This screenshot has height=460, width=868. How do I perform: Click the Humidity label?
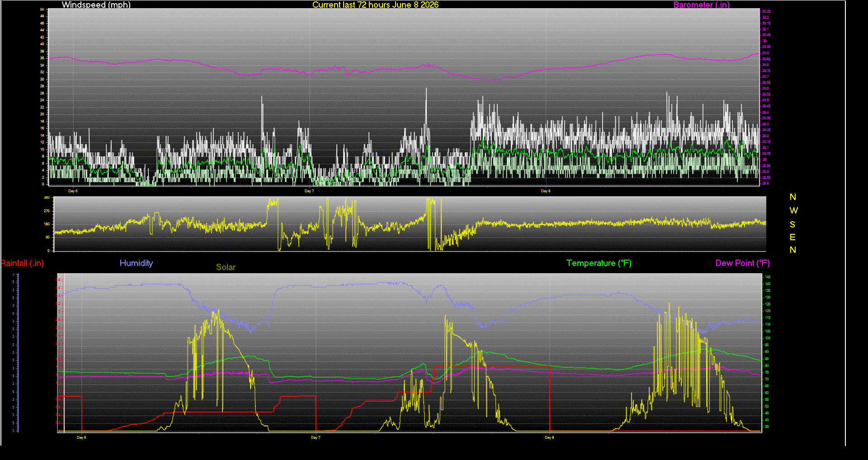click(136, 263)
